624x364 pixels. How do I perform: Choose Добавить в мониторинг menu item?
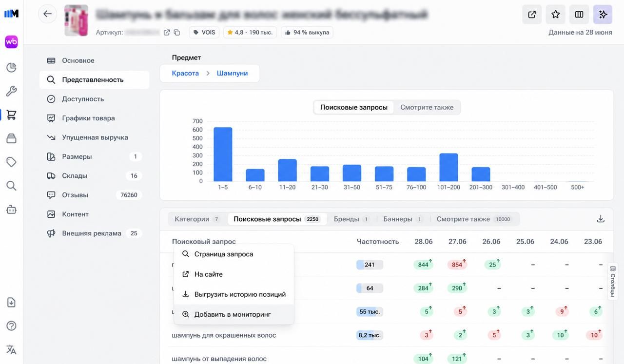click(x=234, y=314)
